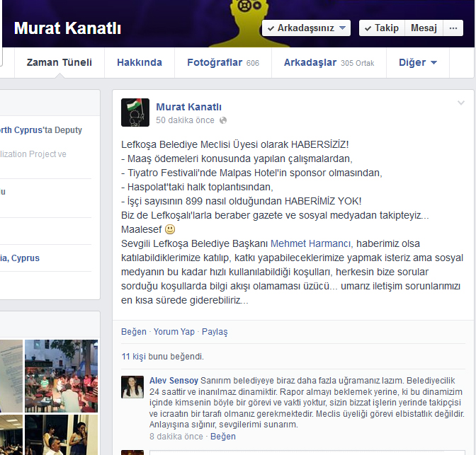Click Alev Sensoy's commenter avatar
Image resolution: width=476 pixels, height=455 pixels.
(x=133, y=386)
